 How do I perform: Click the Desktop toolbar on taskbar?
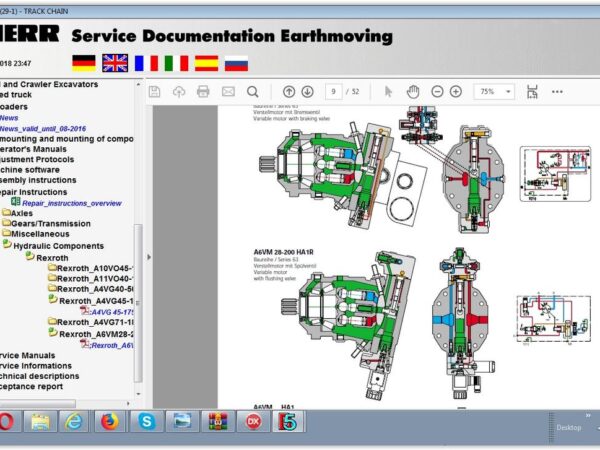tap(569, 427)
